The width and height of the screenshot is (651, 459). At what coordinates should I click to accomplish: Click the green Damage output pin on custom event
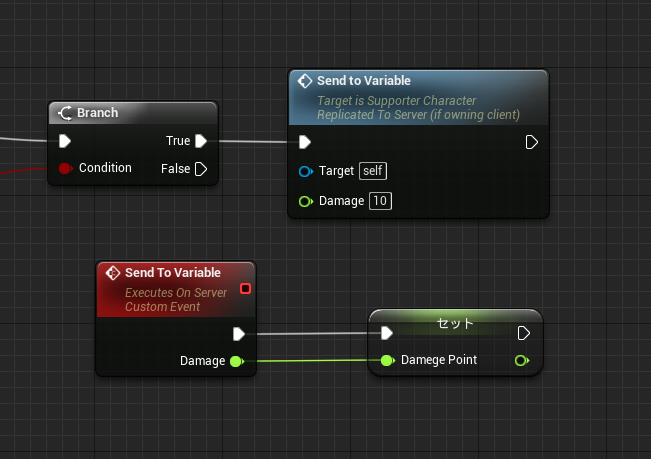tap(237, 361)
